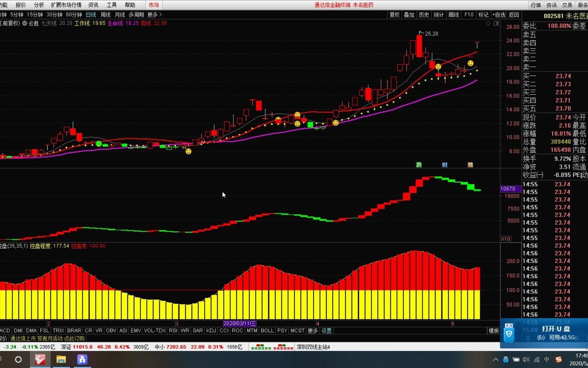Click the rightmost smiley signal near the latest candles

click(x=470, y=63)
